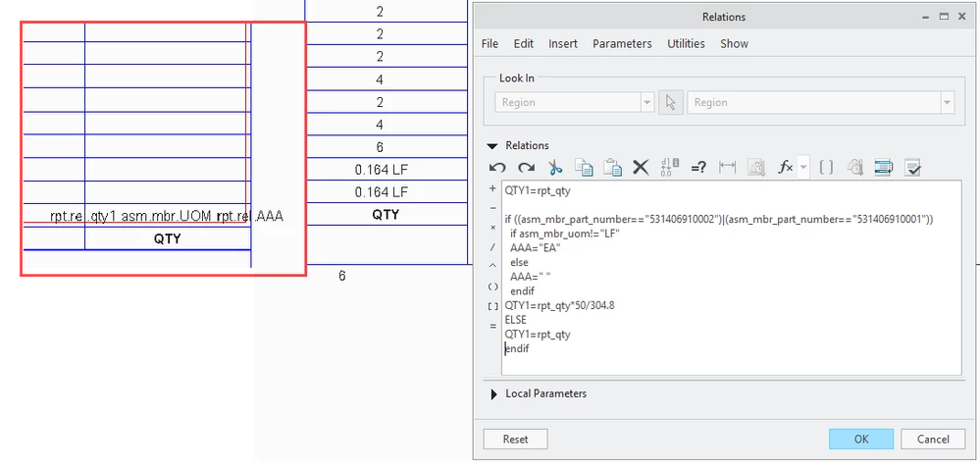Select the first 0.164 LF table cell
This screenshot has height=470, width=980.
pyautogui.click(x=386, y=170)
